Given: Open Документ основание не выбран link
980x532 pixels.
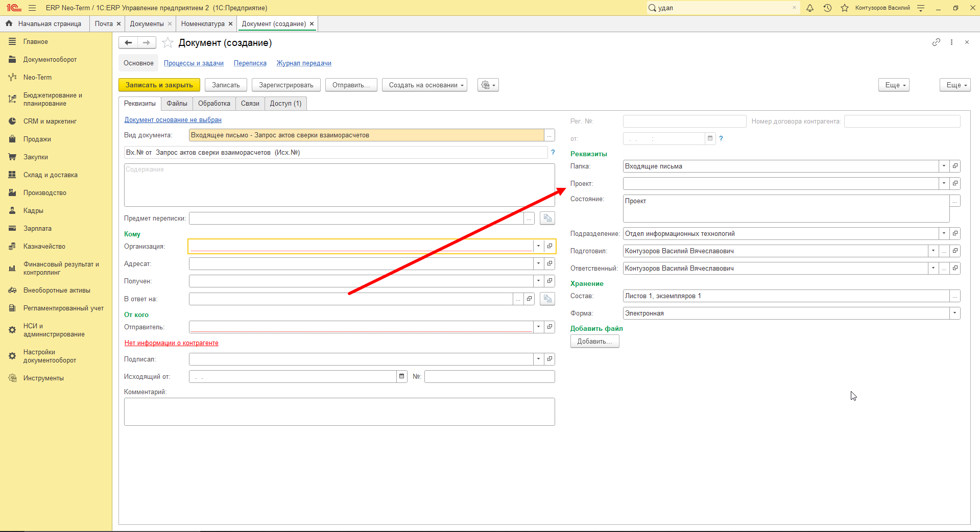Looking at the screenshot, I should pyautogui.click(x=173, y=120).
